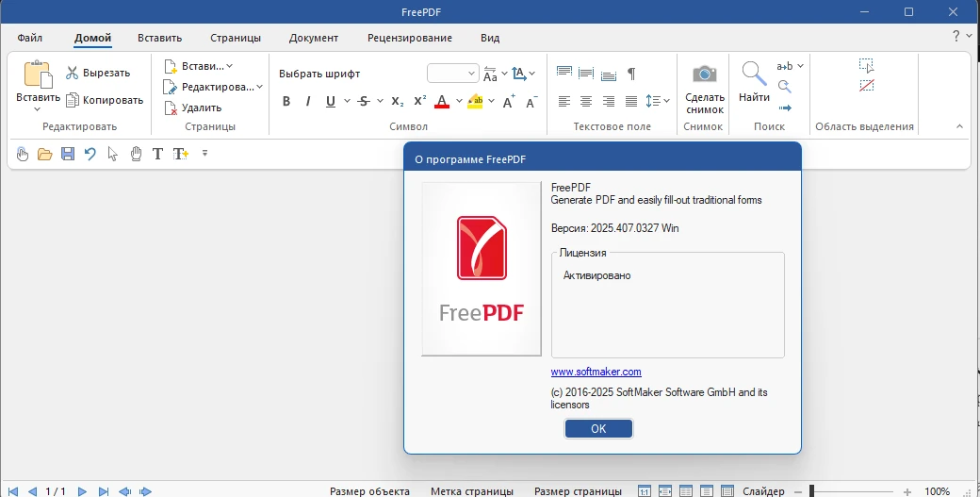Image resolution: width=980 pixels, height=497 pixels.
Task: Click the save floppy disk icon
Action: point(68,154)
